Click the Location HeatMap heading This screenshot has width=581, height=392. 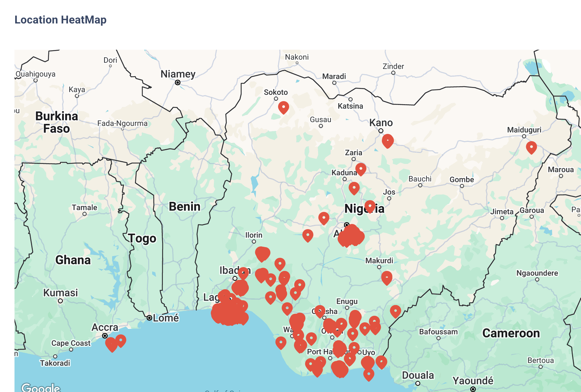point(60,20)
